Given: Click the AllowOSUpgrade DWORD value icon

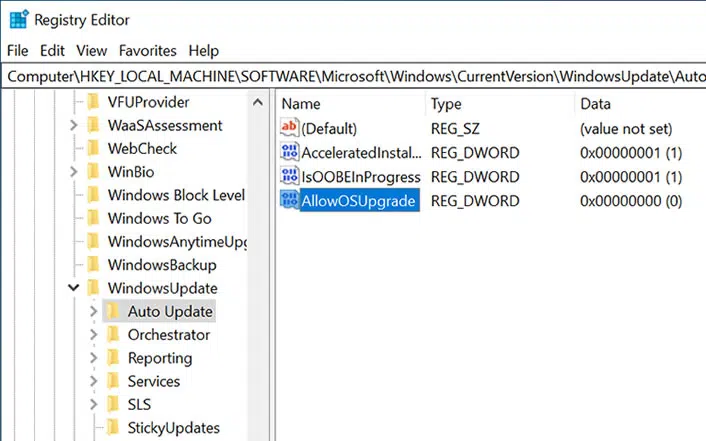Looking at the screenshot, I should tap(289, 200).
